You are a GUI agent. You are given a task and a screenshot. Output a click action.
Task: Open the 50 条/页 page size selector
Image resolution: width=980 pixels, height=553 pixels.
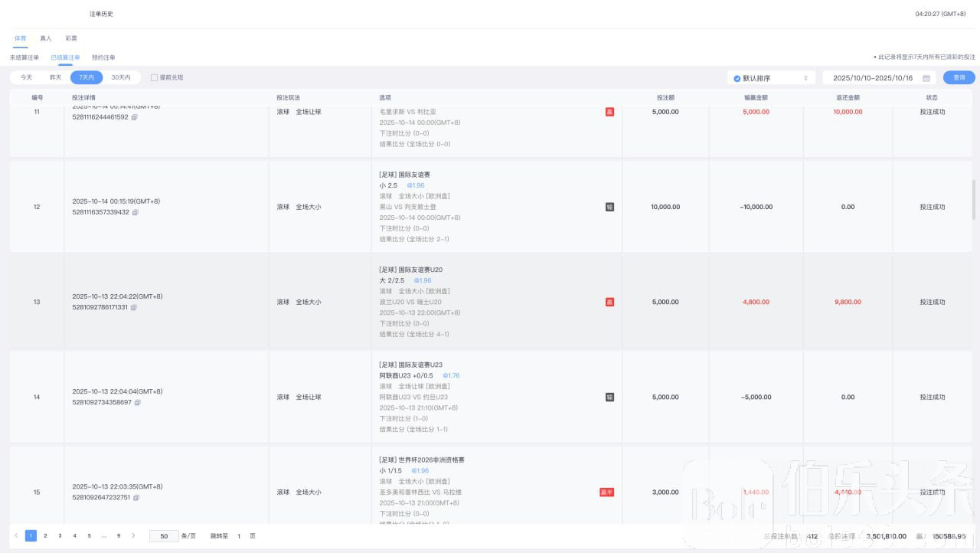click(x=165, y=536)
